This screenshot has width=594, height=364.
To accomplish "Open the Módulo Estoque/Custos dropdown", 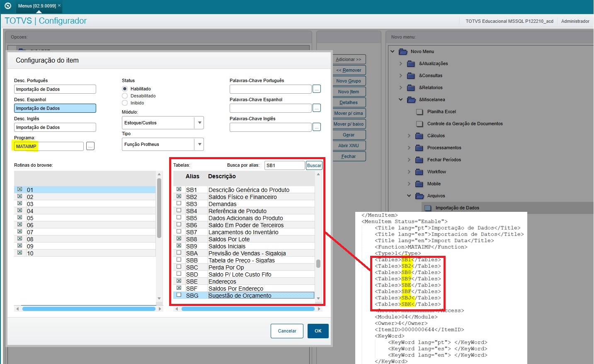I will [199, 123].
